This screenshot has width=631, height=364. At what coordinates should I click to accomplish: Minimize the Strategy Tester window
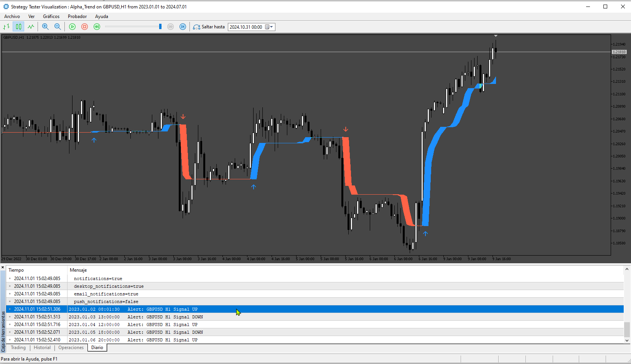pyautogui.click(x=588, y=7)
